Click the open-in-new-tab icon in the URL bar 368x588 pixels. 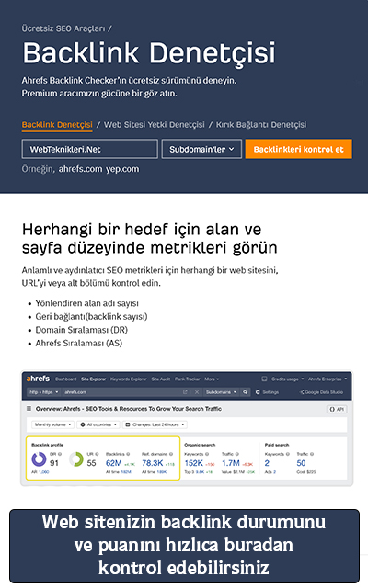pos(185,392)
